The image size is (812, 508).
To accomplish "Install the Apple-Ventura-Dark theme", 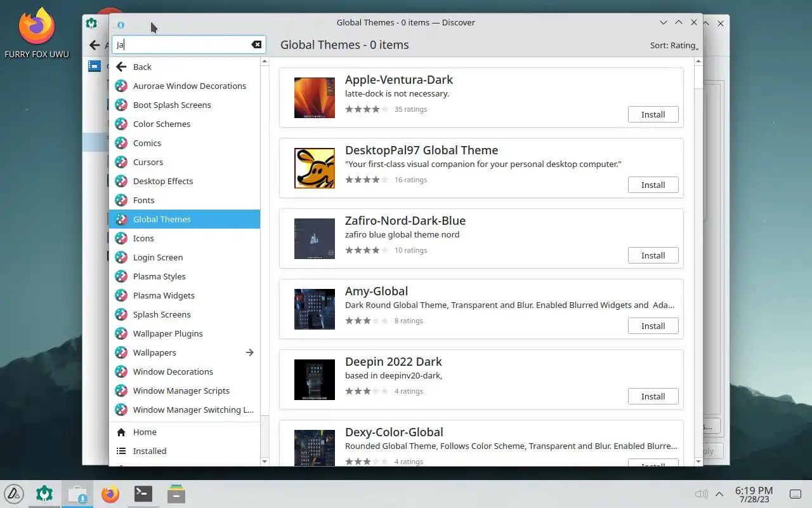I will (653, 114).
